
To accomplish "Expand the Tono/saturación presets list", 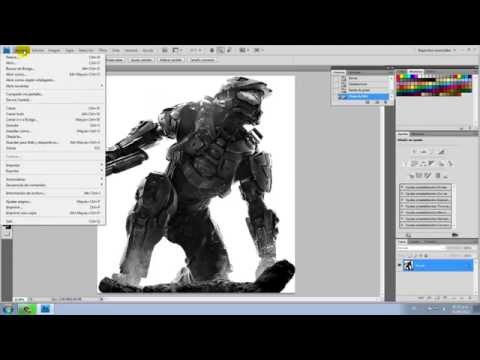I will (402, 206).
